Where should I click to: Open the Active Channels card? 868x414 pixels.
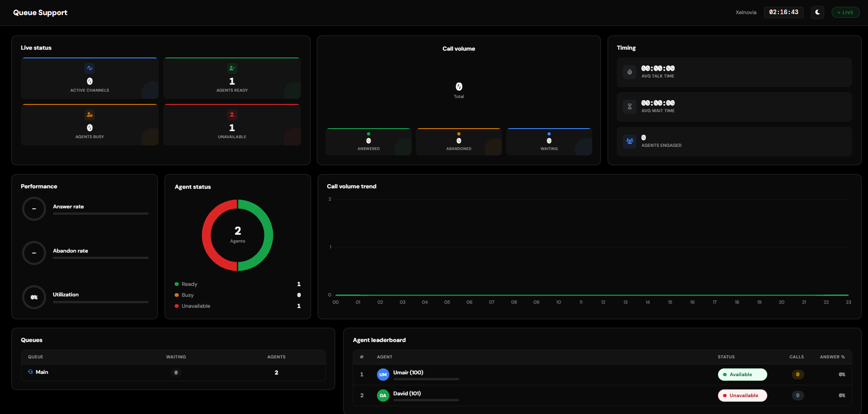(x=90, y=78)
